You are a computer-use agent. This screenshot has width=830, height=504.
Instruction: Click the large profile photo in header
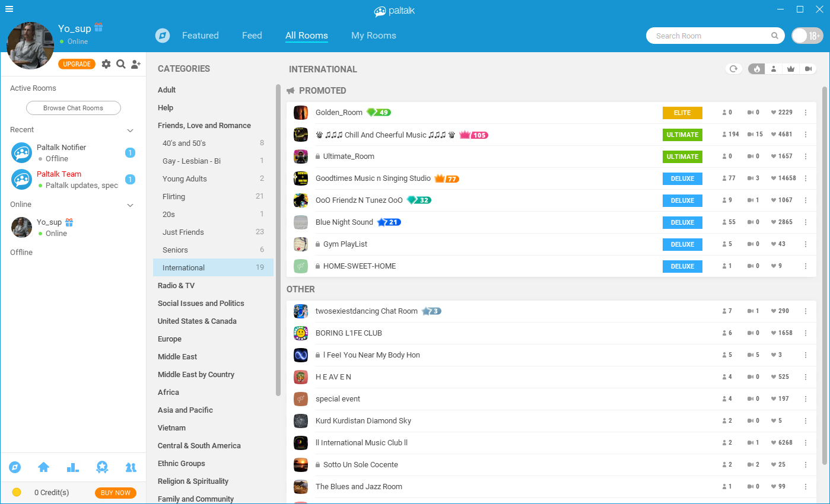30,46
